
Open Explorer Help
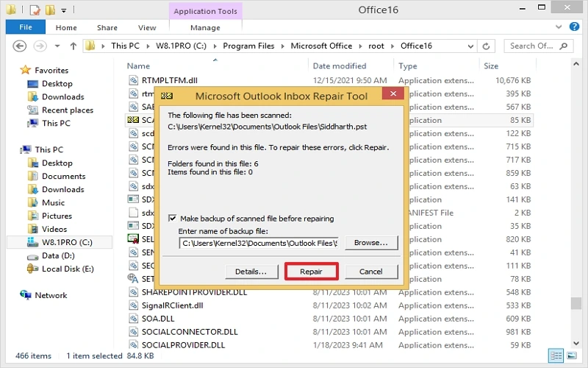[574, 26]
